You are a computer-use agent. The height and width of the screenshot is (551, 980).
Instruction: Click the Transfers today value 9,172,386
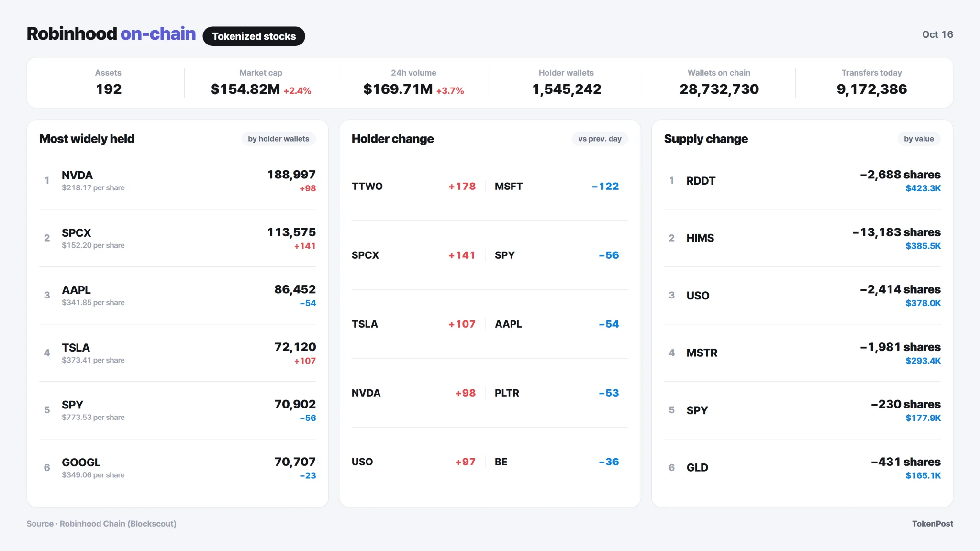coord(871,89)
